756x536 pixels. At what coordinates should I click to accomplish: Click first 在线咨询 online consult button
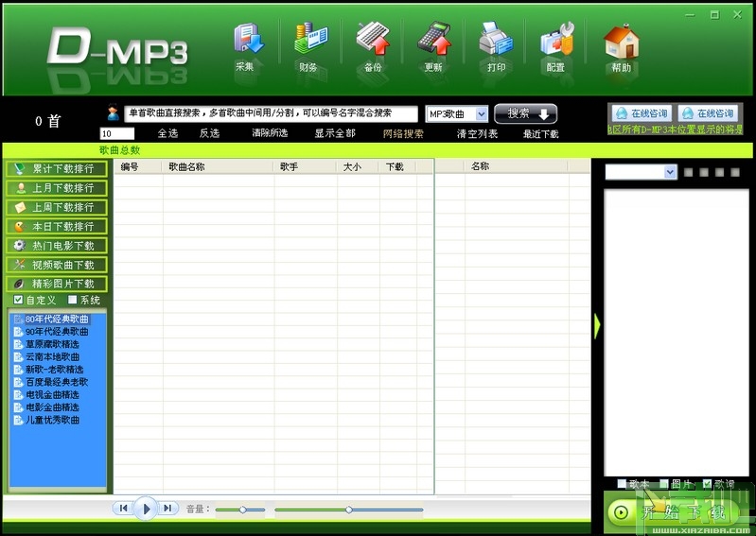click(642, 113)
